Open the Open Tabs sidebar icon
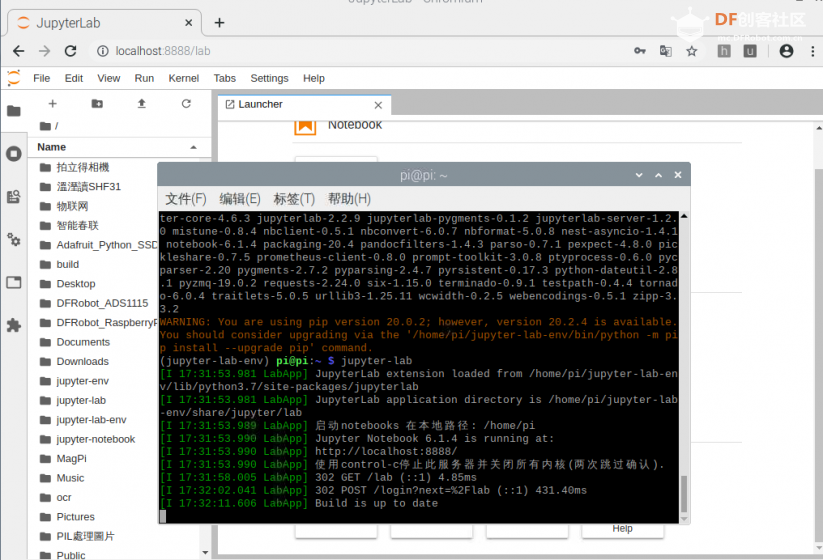This screenshot has width=823, height=560. (14, 282)
